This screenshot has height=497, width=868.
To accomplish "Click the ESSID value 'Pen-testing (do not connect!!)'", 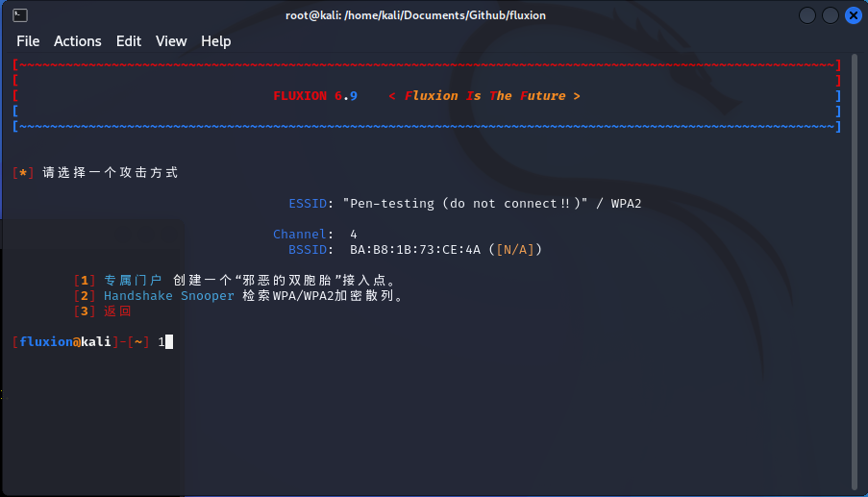I will [x=465, y=203].
